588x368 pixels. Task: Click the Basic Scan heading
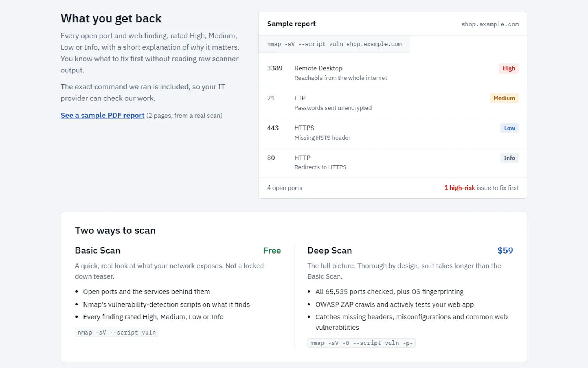click(x=98, y=251)
